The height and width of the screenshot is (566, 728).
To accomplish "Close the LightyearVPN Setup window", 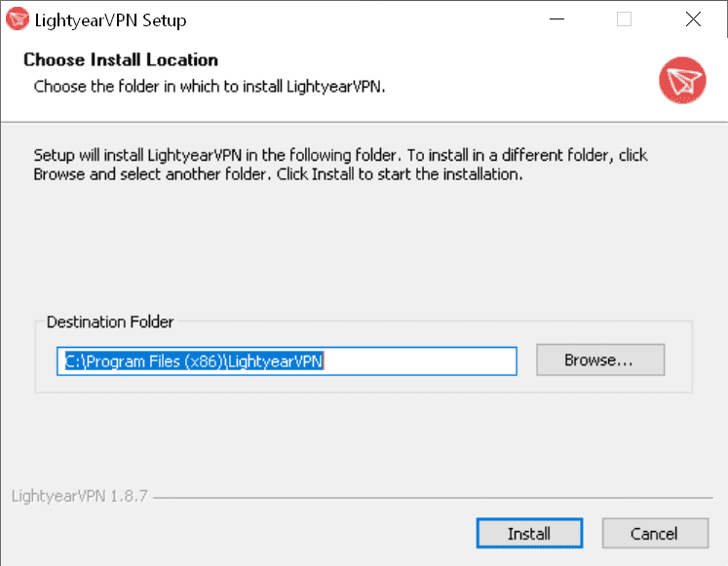I will (x=693, y=19).
